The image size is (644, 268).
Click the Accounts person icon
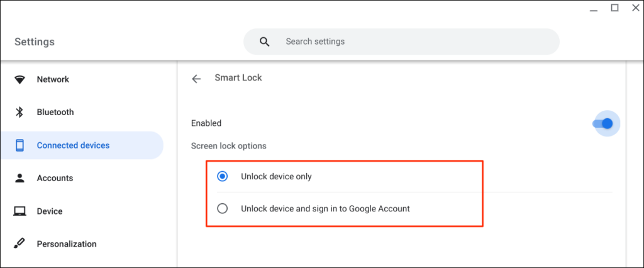click(x=19, y=179)
